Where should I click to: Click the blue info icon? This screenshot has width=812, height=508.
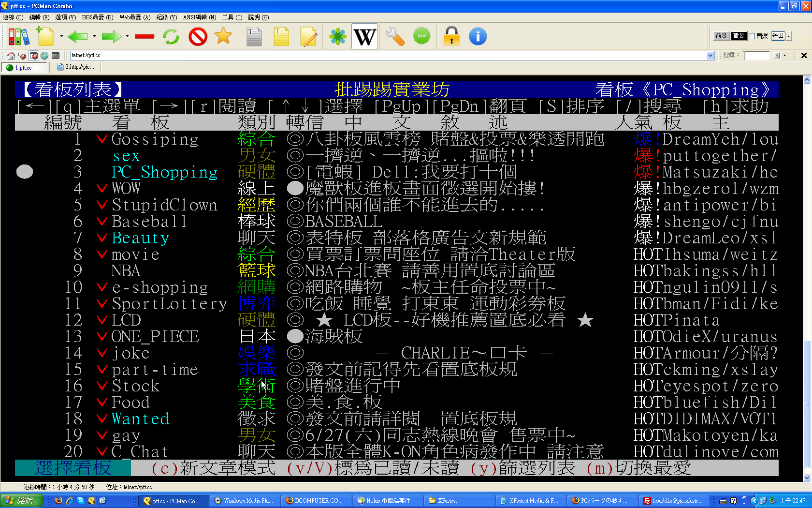(x=478, y=36)
